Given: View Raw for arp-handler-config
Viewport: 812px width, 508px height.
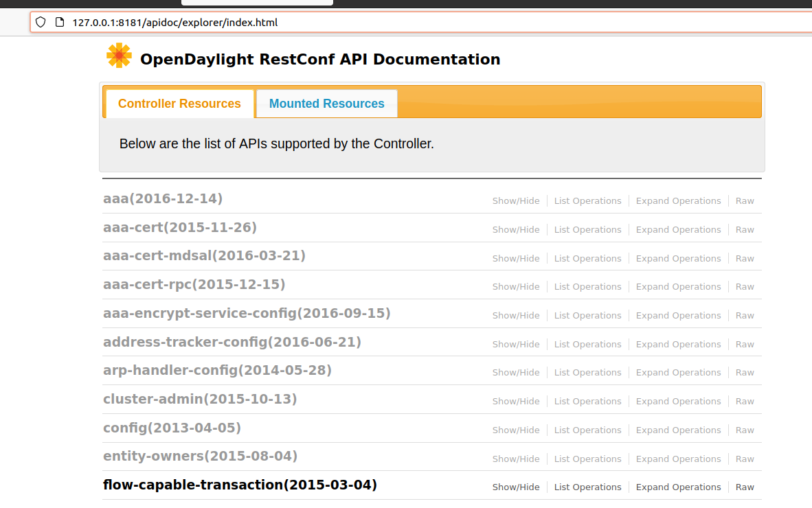Looking at the screenshot, I should click(x=745, y=373).
